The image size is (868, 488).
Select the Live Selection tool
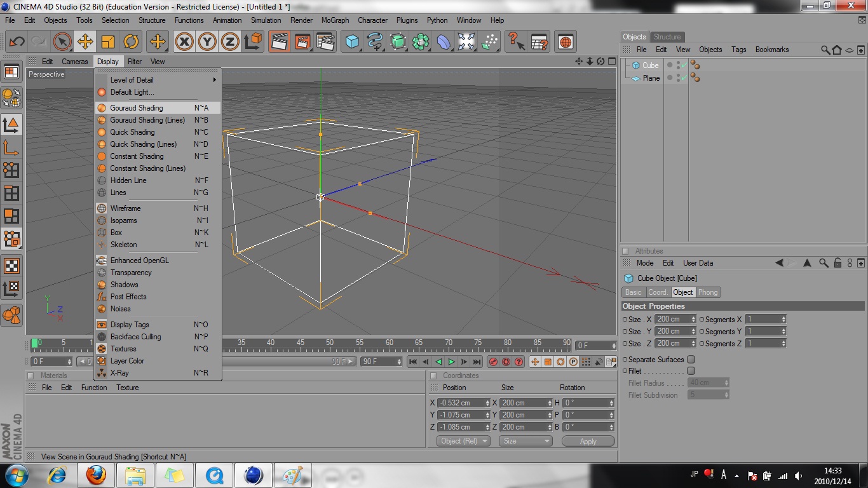point(62,42)
